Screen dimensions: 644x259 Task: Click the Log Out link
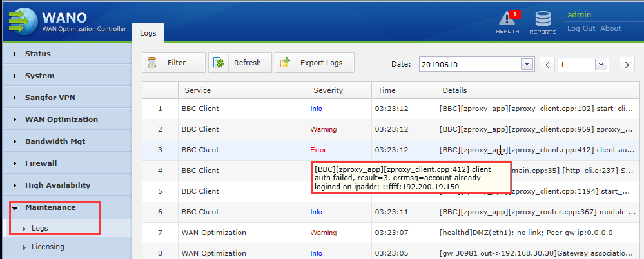[x=581, y=28]
